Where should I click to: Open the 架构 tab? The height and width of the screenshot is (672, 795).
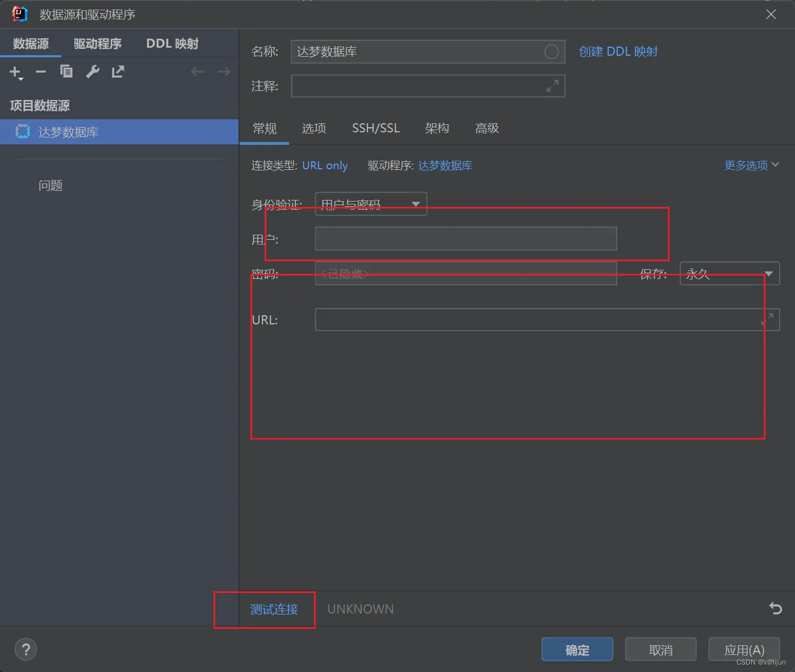pyautogui.click(x=437, y=128)
